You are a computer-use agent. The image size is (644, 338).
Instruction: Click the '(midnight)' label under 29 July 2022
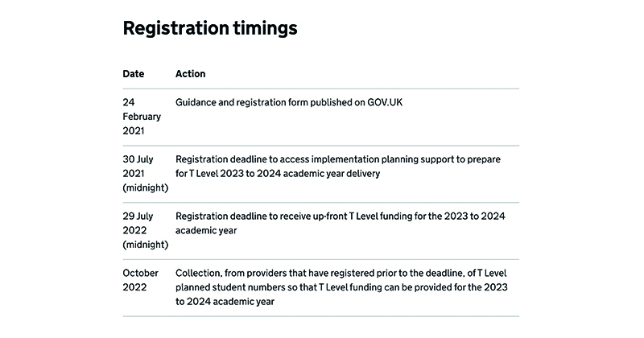[x=146, y=245]
